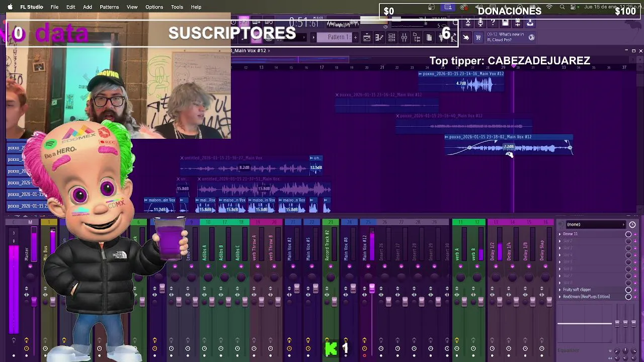Open the Piano roll toolbar icon
Image resolution: width=644 pixels, height=362 pixels.
click(379, 38)
